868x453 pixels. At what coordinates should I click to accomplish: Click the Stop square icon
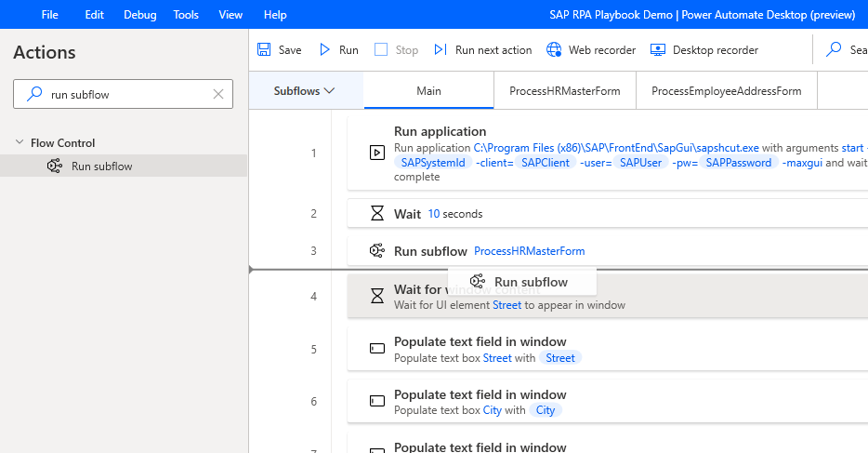click(381, 50)
